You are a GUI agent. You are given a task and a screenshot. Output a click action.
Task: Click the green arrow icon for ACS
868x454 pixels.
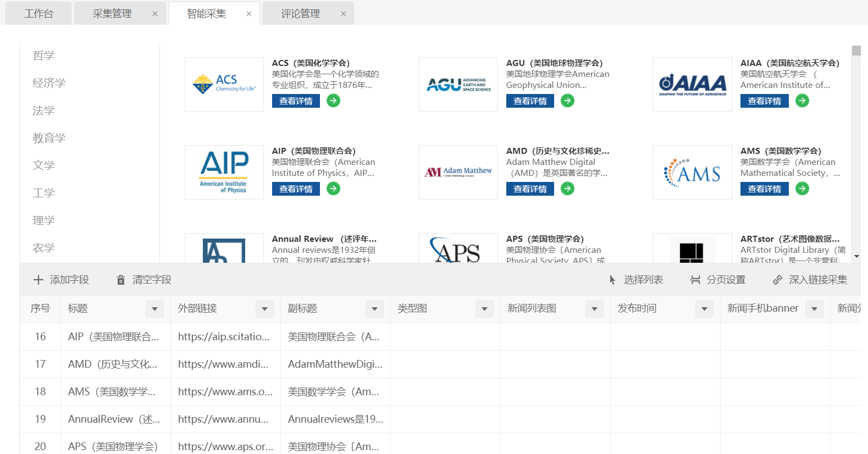[x=333, y=101]
